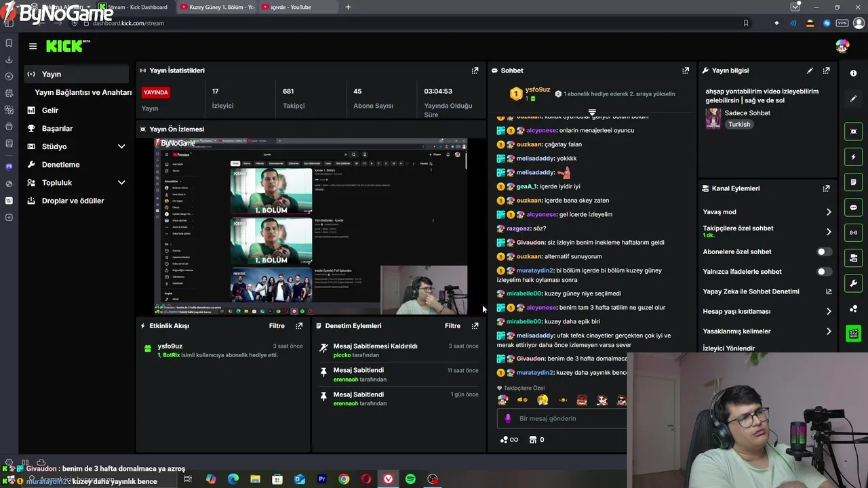Click the purple microphone icon in chat box
Viewport: 868px width, 488px height.
[x=509, y=418]
